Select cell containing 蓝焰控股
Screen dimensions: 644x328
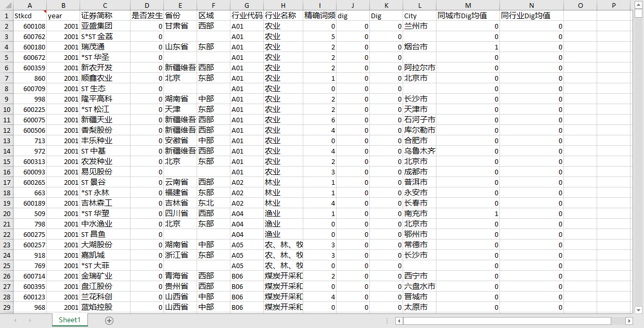point(105,307)
